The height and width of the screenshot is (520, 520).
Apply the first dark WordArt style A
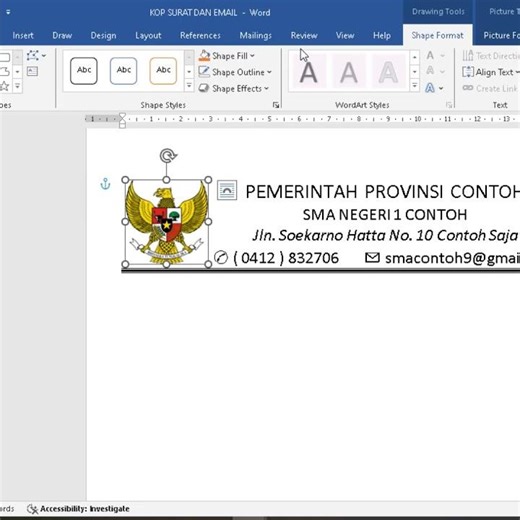(308, 72)
